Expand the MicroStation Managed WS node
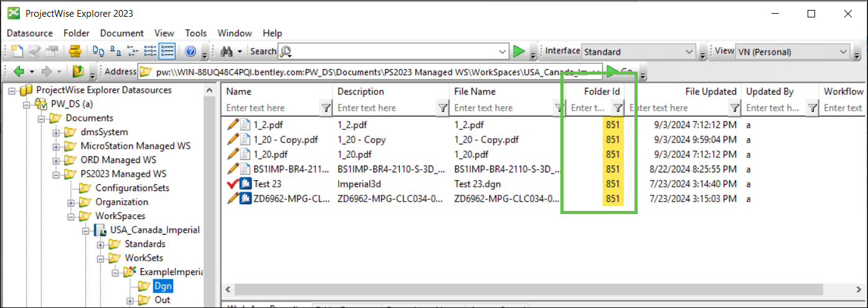The width and height of the screenshot is (868, 308). 55,146
